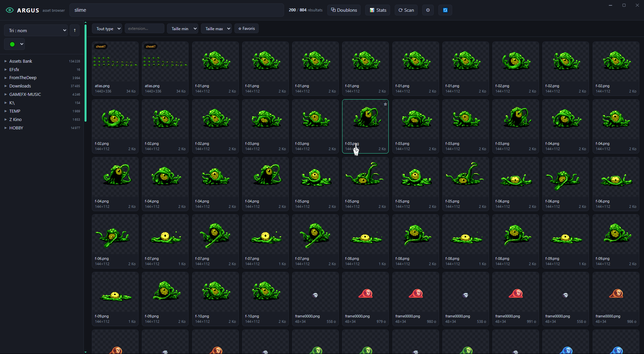Expand the FromTheDeep folder arrow
The image size is (644, 354).
(x=6, y=78)
